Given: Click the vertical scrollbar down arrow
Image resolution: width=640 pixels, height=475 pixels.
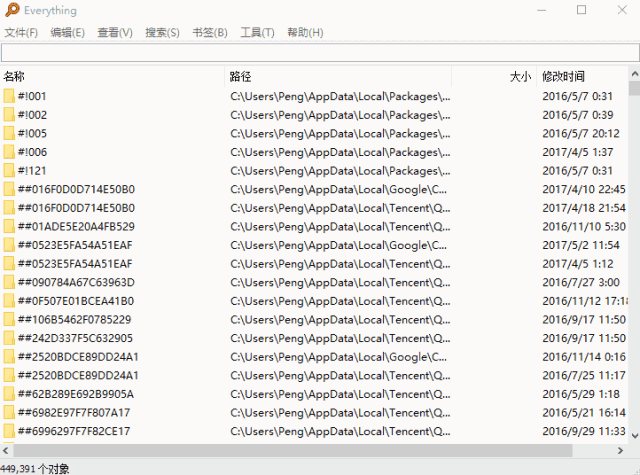Looking at the screenshot, I should tap(634, 436).
